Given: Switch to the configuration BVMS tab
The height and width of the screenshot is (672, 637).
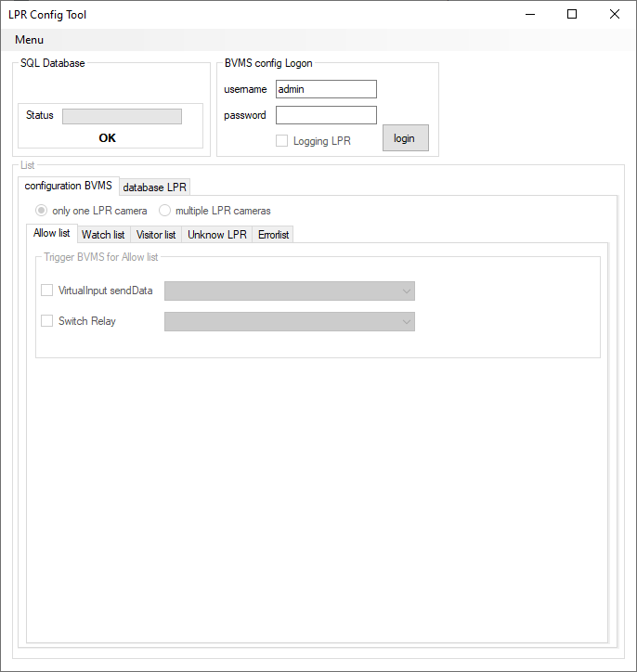Looking at the screenshot, I should pos(68,186).
